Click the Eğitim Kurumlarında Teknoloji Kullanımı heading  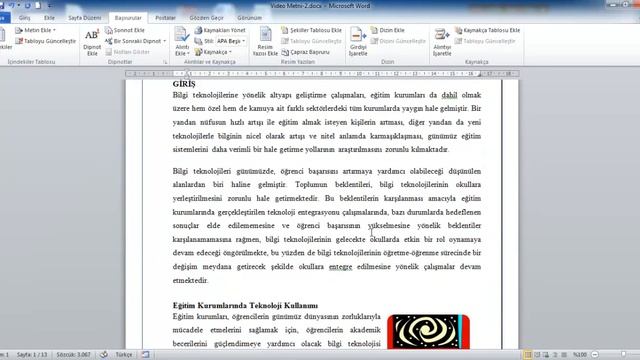coord(245,305)
